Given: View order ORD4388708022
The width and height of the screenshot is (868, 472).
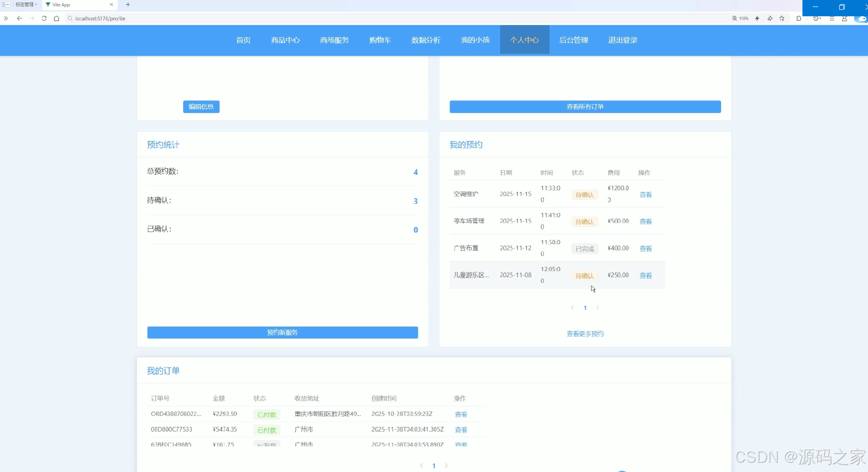Looking at the screenshot, I should coord(461,414).
